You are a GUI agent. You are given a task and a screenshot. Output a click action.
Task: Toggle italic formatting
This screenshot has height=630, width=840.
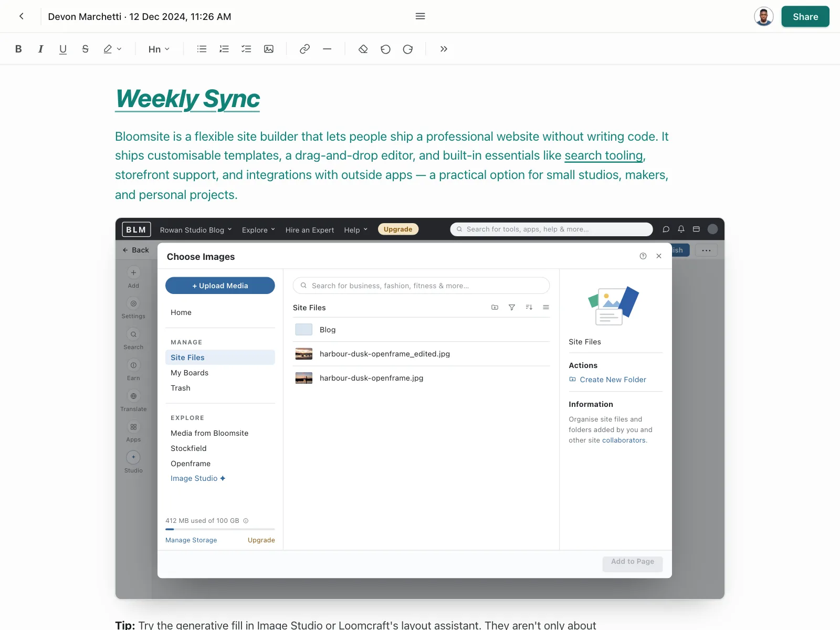coord(40,49)
